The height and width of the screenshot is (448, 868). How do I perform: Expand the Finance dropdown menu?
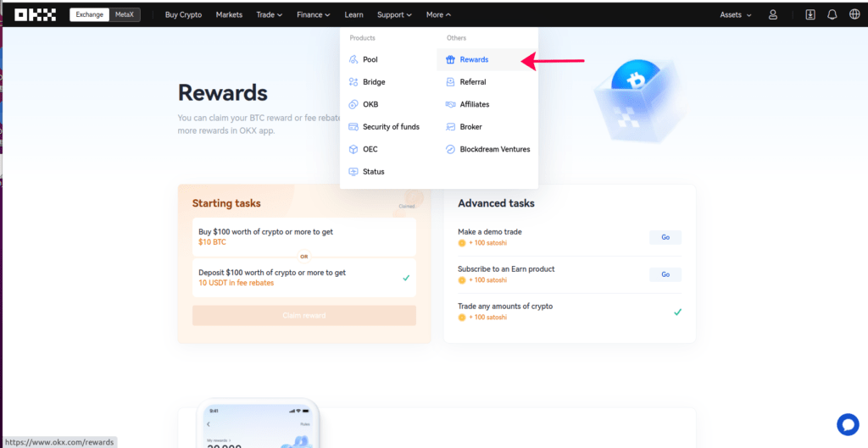[x=314, y=15]
